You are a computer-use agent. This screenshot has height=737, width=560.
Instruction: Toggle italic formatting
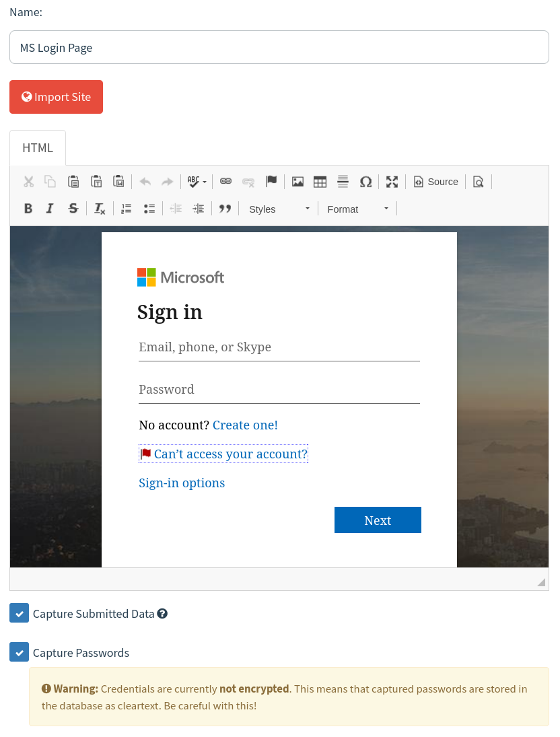click(x=50, y=209)
